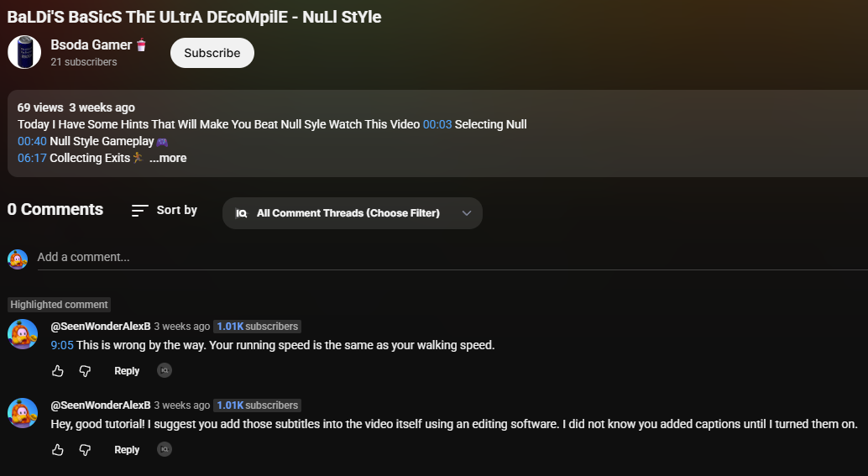This screenshot has width=868, height=476.
Task: Reply to the 9:05 comment
Action: point(127,371)
